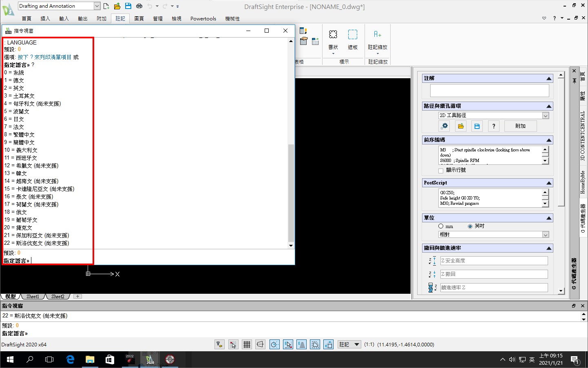Add a new sheet with the plus button
This screenshot has height=368, width=588.
[78, 297]
